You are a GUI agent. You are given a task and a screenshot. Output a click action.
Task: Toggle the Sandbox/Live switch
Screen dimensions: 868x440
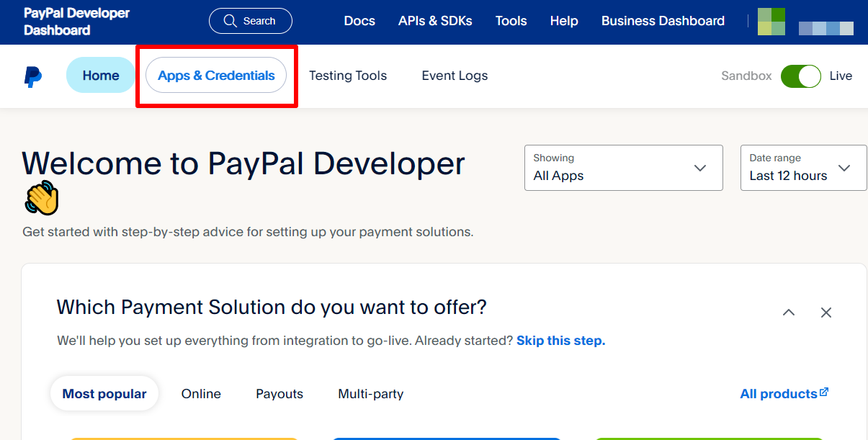801,76
